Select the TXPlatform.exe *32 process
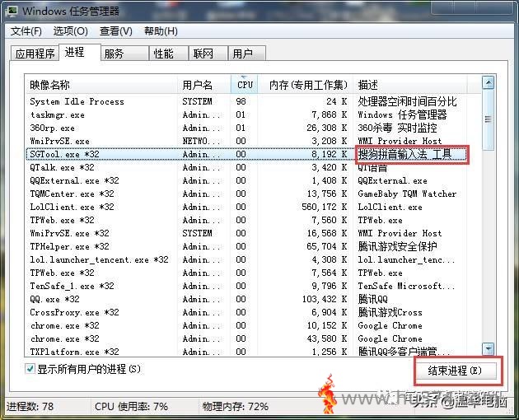 (246, 351)
